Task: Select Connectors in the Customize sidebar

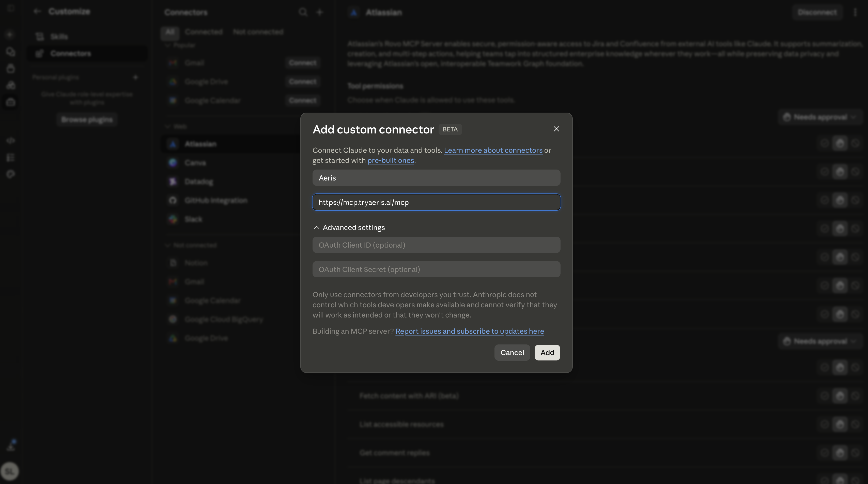Action: click(87, 53)
